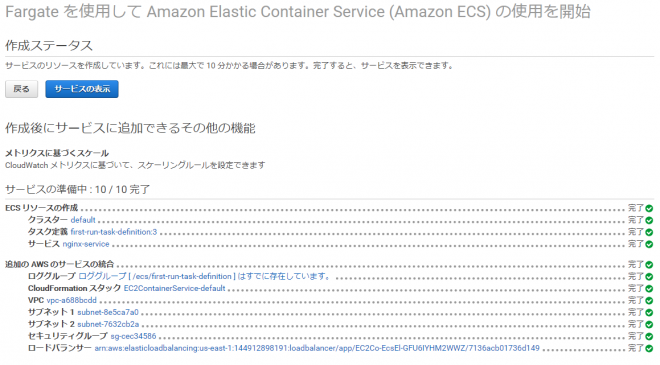This screenshot has height=365, width=660.
Task: Click green check icon on サービス nginx-service row
Action: tap(649, 244)
